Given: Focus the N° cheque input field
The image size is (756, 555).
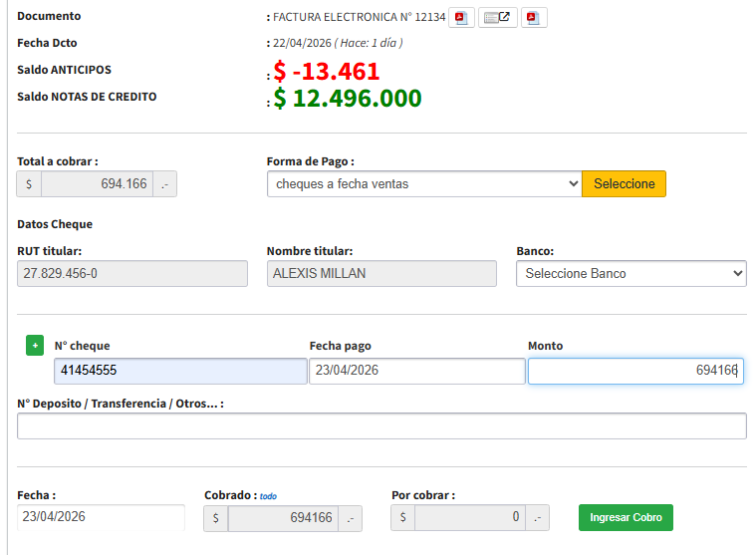Looking at the screenshot, I should [x=180, y=371].
